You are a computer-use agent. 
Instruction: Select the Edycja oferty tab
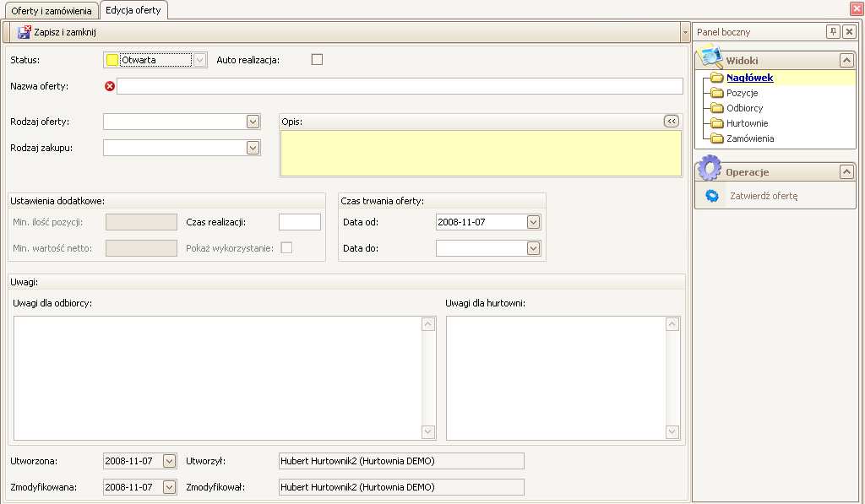click(x=133, y=10)
